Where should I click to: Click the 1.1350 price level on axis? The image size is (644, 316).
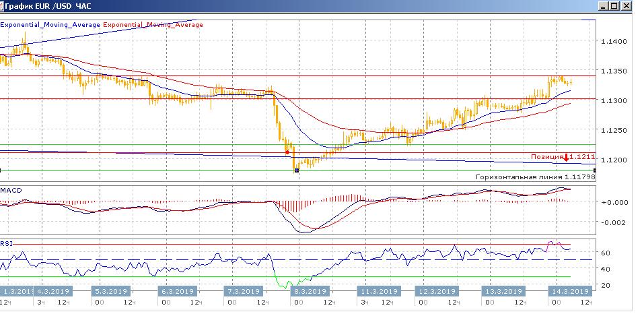pyautogui.click(x=614, y=71)
